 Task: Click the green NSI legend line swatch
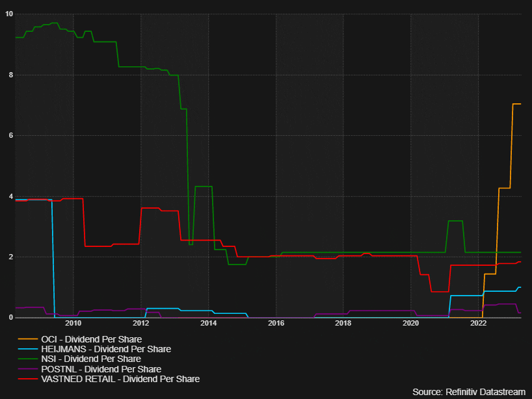pyautogui.click(x=28, y=359)
